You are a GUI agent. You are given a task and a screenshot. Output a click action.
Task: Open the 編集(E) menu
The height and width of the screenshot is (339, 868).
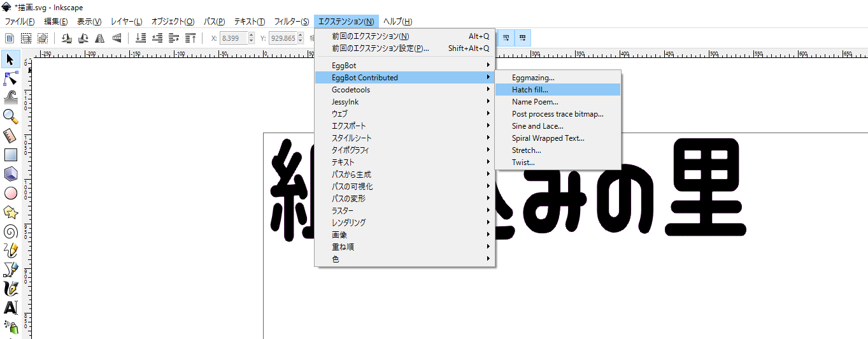pyautogui.click(x=56, y=22)
